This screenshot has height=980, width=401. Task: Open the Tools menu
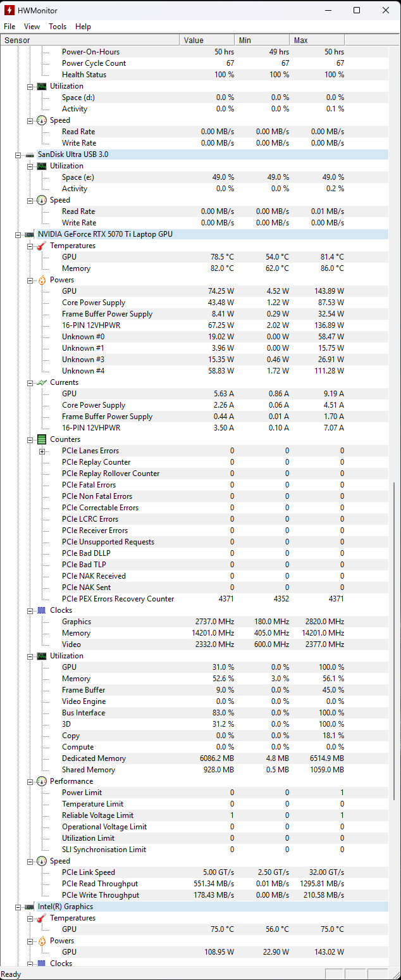point(58,27)
